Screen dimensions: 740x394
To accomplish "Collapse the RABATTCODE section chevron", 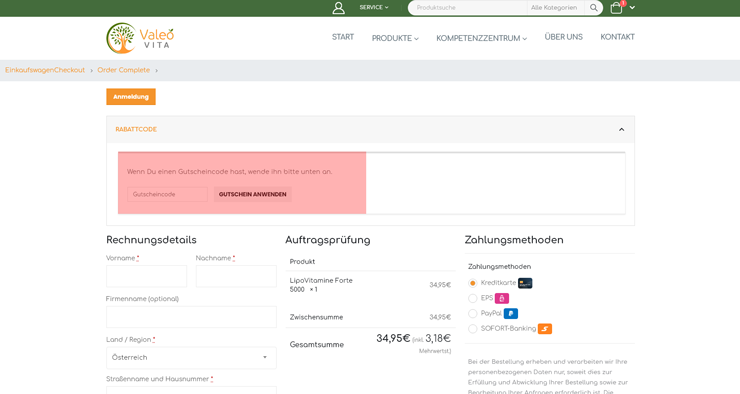I will 622,129.
